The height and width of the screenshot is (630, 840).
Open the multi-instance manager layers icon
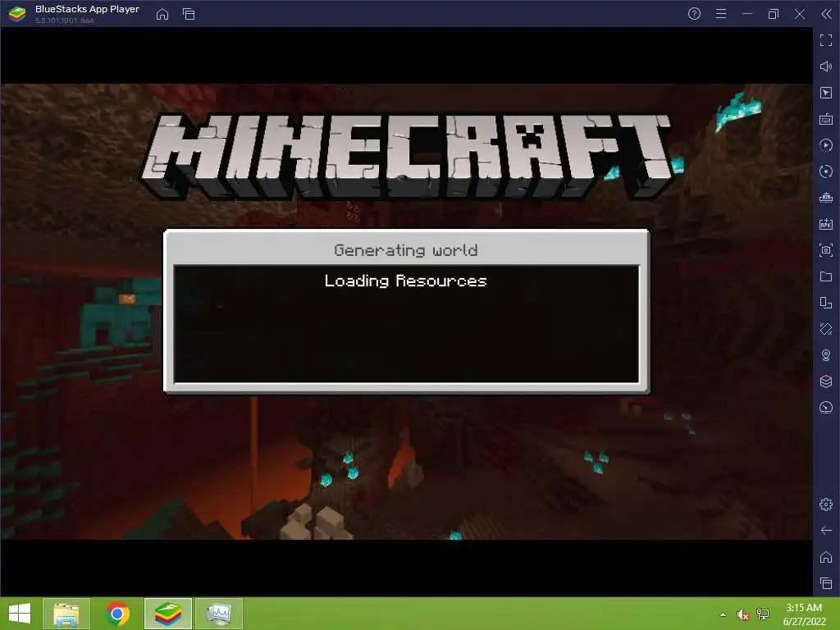point(825,381)
